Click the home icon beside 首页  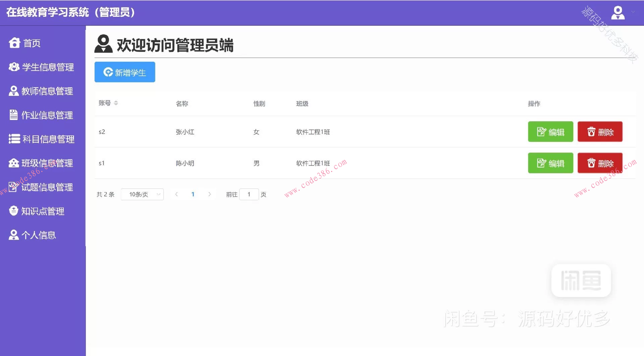[x=14, y=43]
